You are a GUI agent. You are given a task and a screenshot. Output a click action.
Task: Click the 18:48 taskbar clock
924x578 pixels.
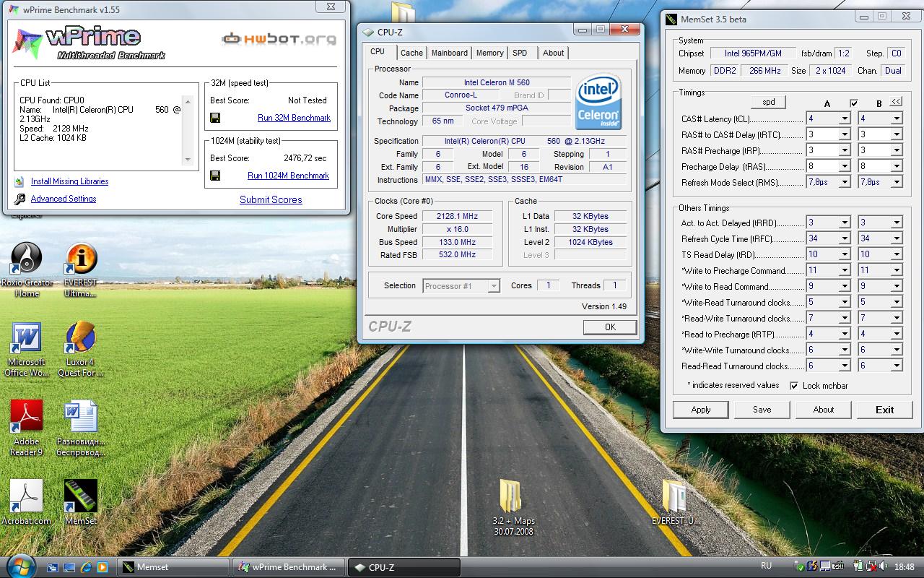(905, 567)
